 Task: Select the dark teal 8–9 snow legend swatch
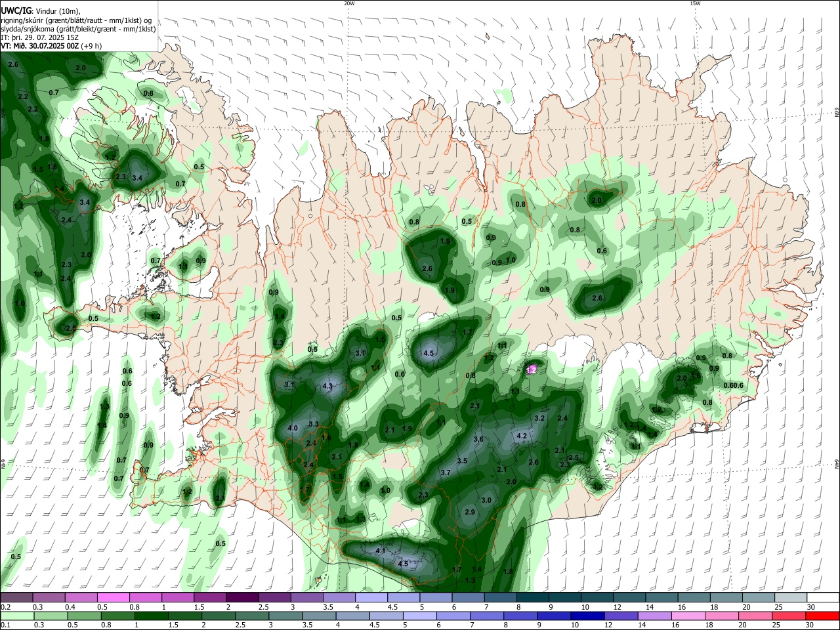pyautogui.click(x=533, y=597)
